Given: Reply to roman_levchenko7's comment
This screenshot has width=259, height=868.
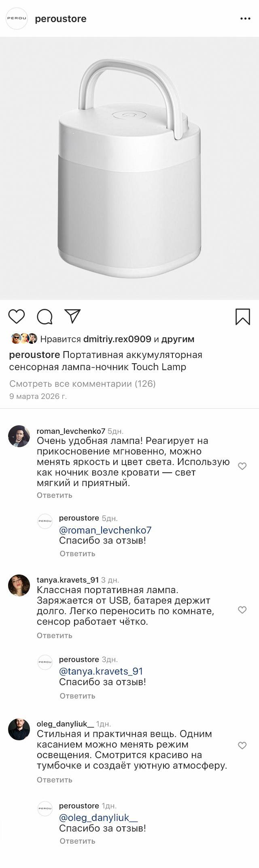Looking at the screenshot, I should (55, 495).
